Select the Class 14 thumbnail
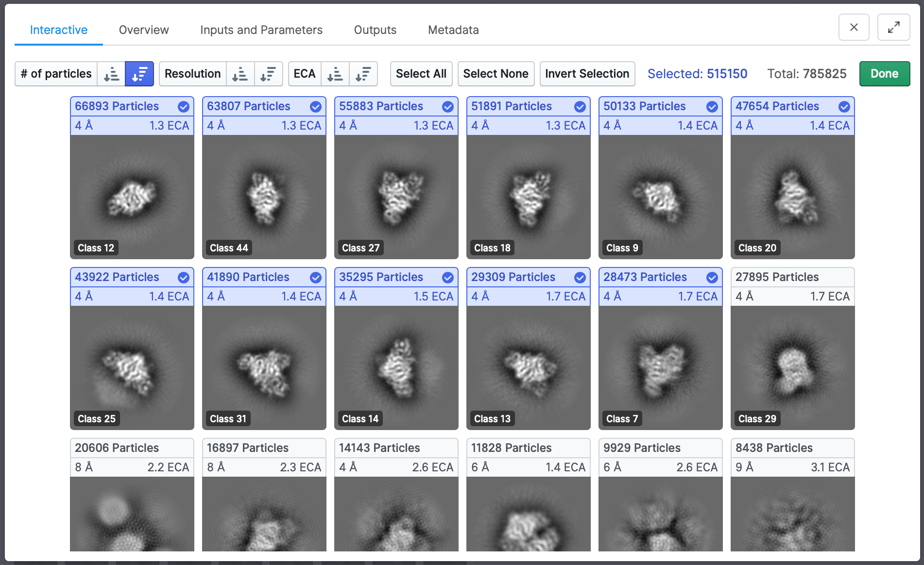Image resolution: width=924 pixels, height=565 pixels. pos(396,368)
